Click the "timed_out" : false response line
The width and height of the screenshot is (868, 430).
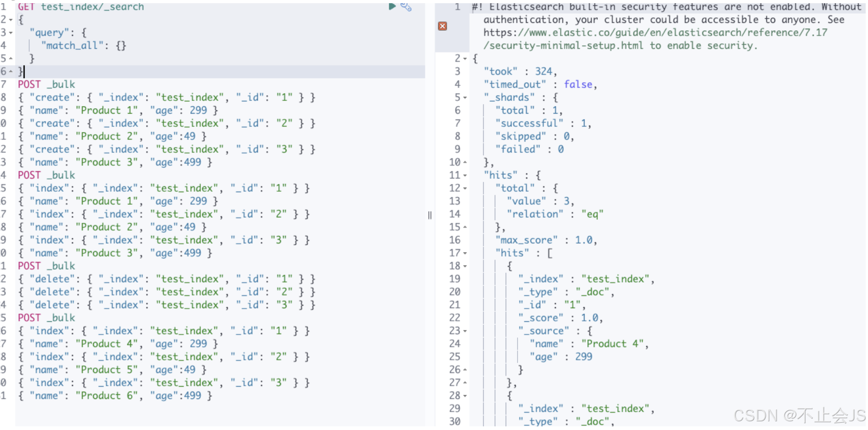(x=540, y=84)
